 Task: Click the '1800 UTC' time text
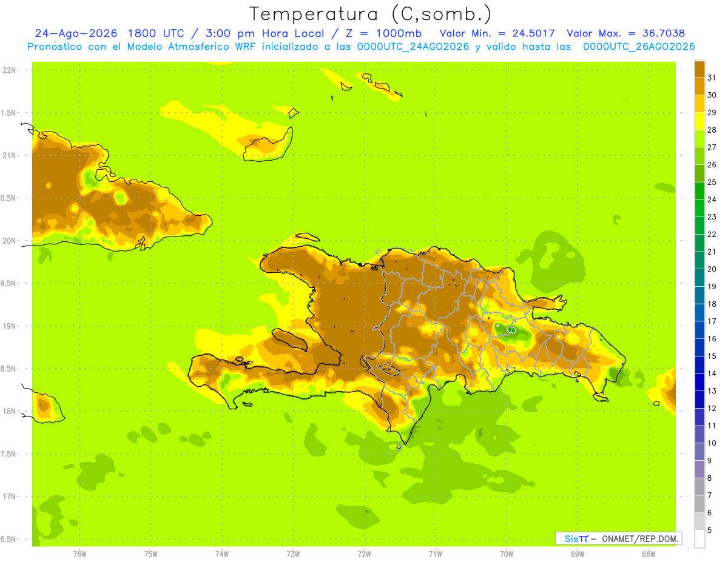tap(158, 33)
